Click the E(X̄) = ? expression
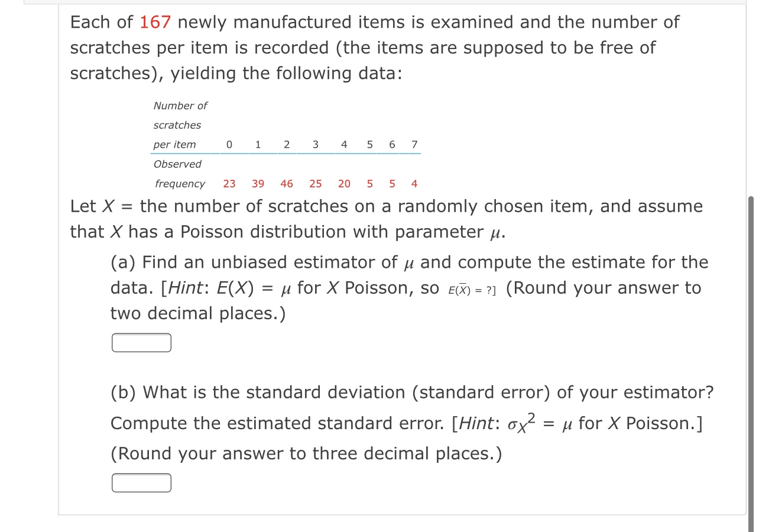The width and height of the screenshot is (759, 532). coord(469,289)
